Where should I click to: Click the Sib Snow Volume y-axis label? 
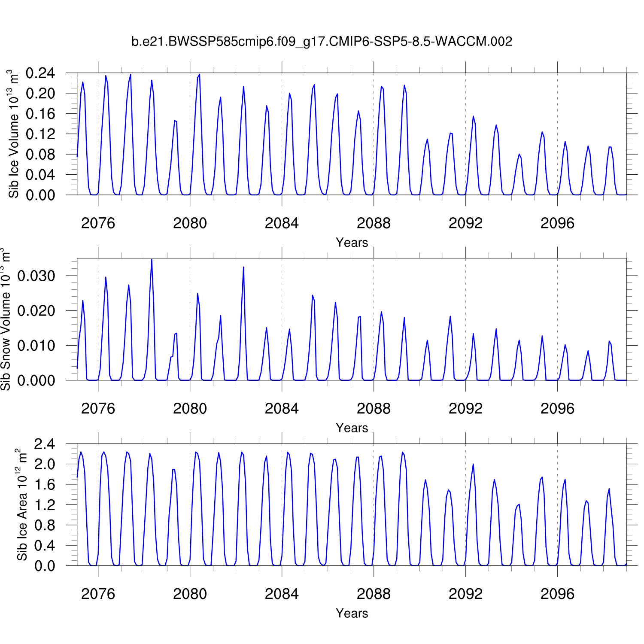(x=6, y=319)
